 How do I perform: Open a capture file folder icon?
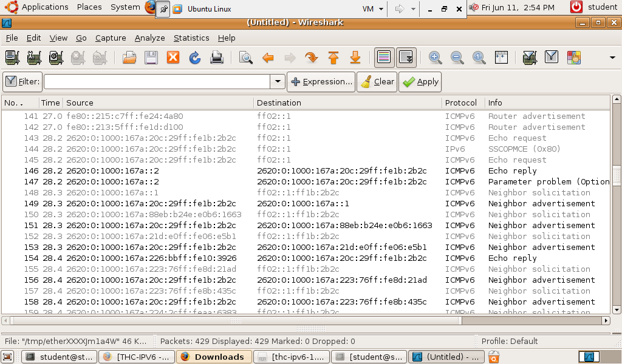[x=129, y=58]
